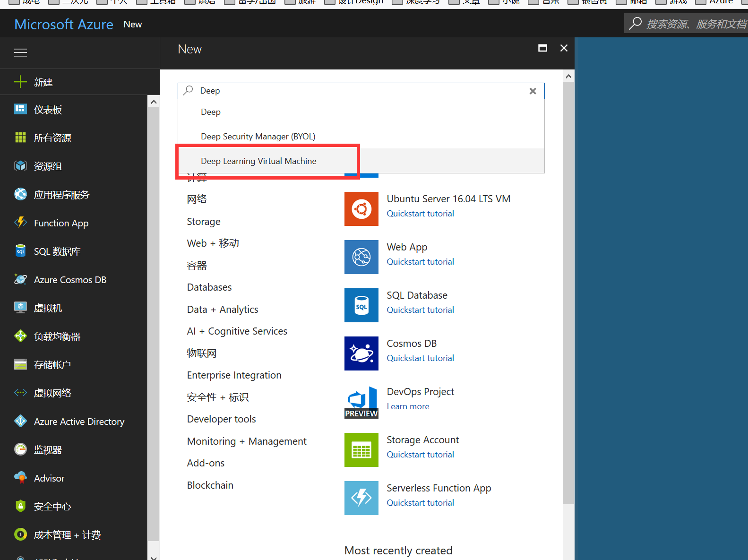Click the New blade scrollbar up arrow

(x=568, y=76)
